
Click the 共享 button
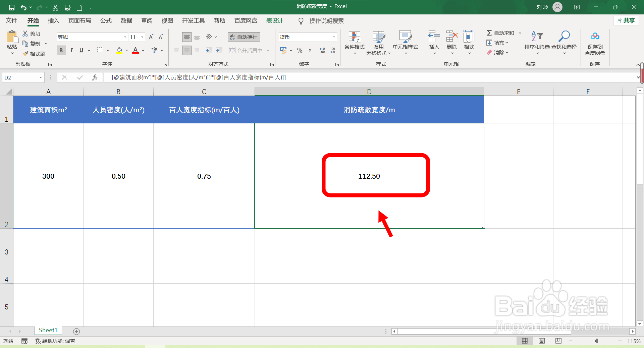click(x=626, y=20)
